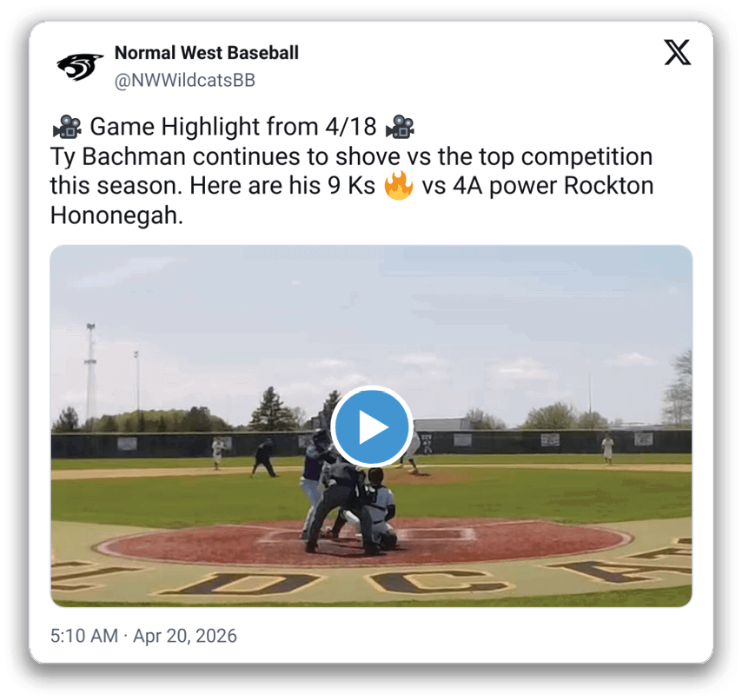The width and height of the screenshot is (742, 700).
Task: Play the game highlight video
Action: click(372, 426)
